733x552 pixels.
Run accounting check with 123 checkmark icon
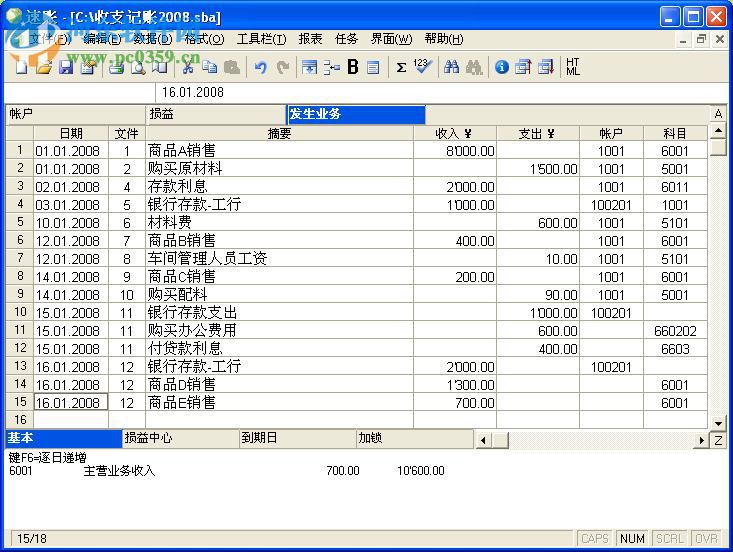(x=423, y=66)
